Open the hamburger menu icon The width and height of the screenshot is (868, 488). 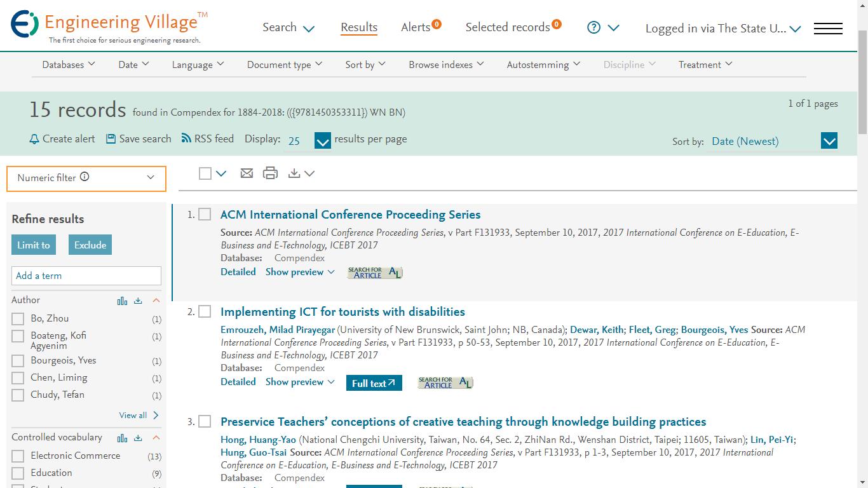pyautogui.click(x=828, y=28)
